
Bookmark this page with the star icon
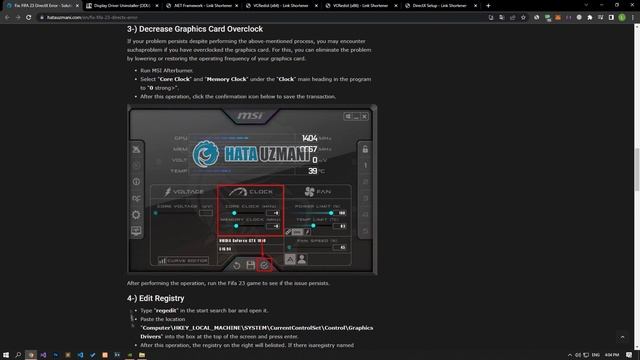(523, 18)
